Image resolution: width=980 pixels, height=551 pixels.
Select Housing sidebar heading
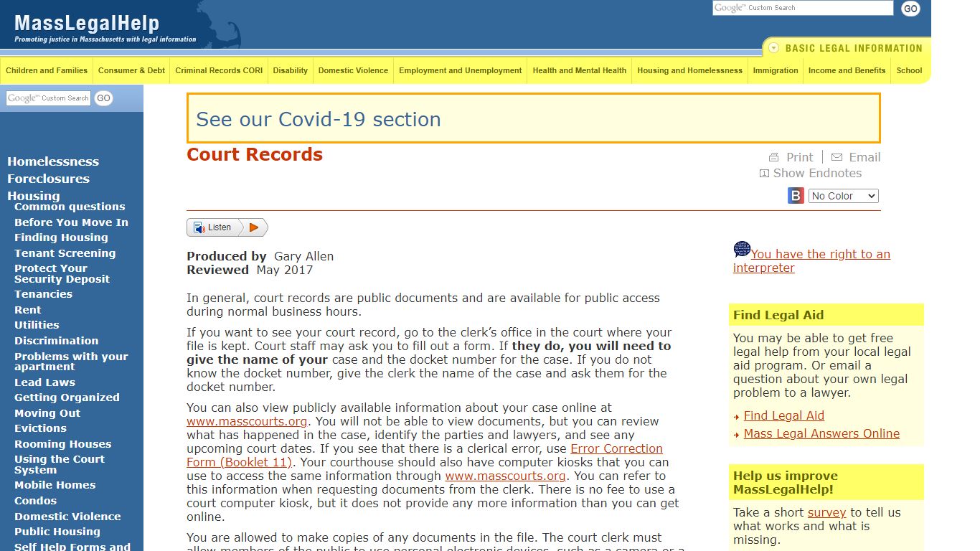tap(34, 195)
